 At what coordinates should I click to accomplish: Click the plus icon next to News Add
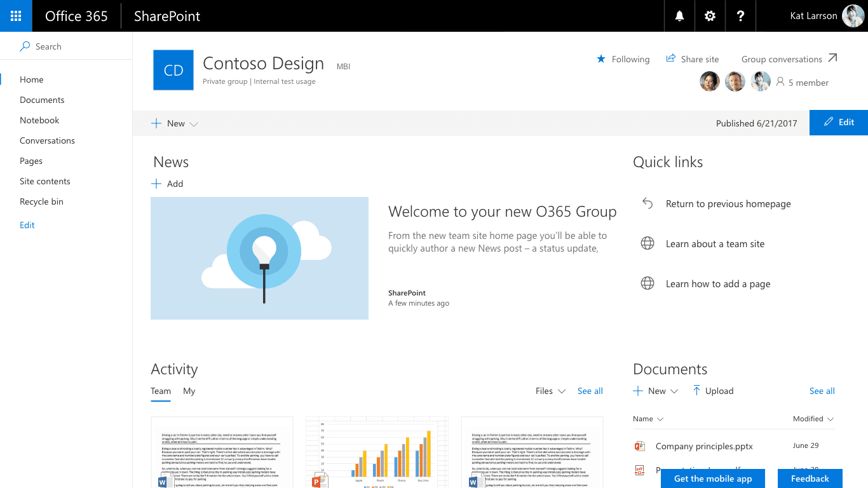tap(156, 184)
